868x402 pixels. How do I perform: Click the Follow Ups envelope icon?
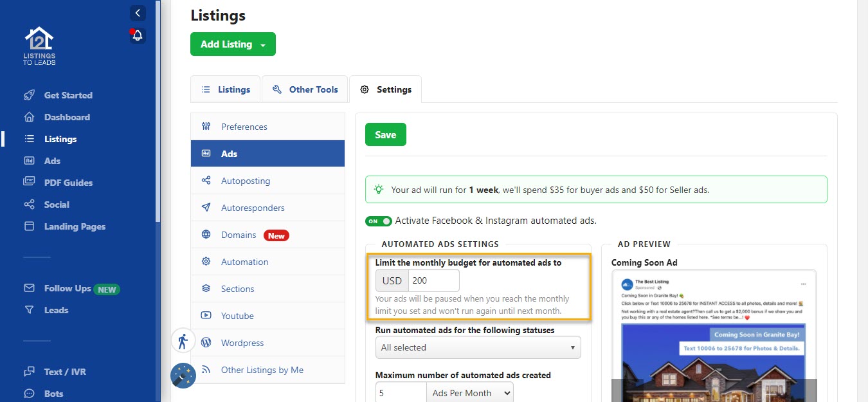click(29, 288)
